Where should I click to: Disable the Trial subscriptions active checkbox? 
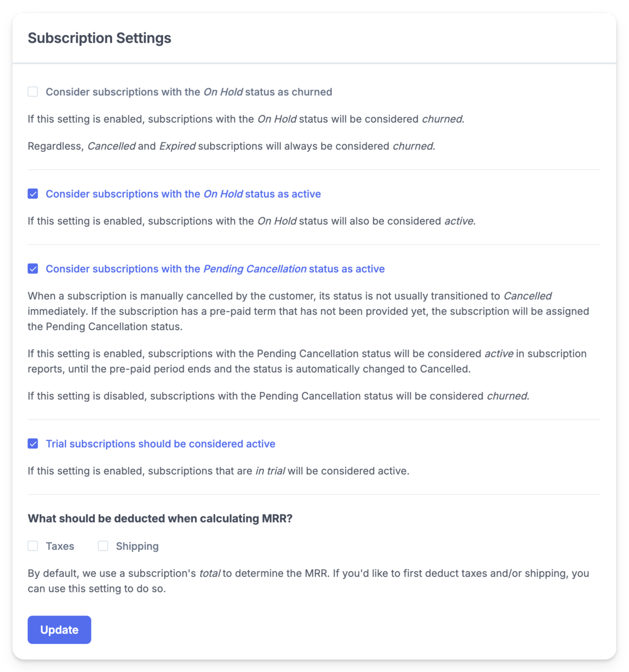[33, 444]
